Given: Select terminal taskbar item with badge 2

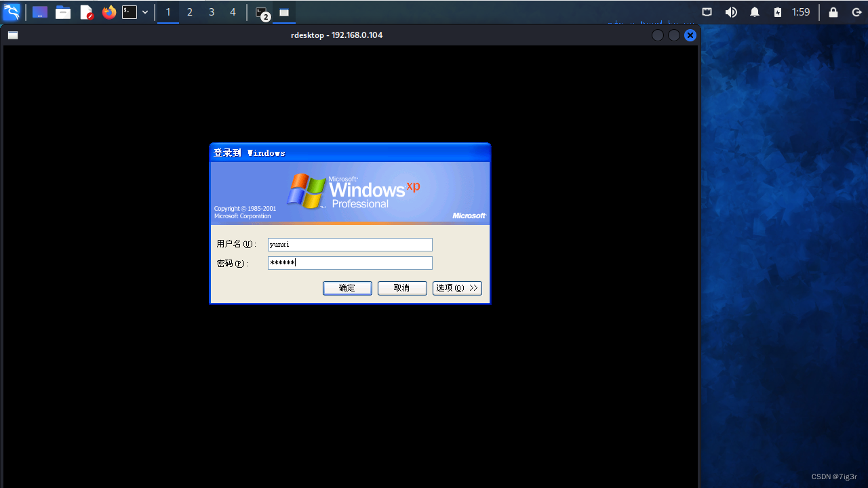Looking at the screenshot, I should click(262, 12).
